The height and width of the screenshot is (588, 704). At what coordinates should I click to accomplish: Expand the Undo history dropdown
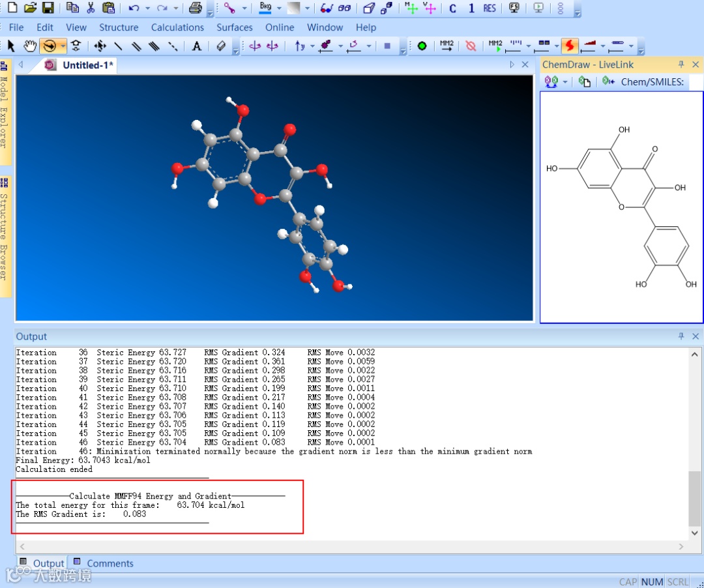pos(147,8)
